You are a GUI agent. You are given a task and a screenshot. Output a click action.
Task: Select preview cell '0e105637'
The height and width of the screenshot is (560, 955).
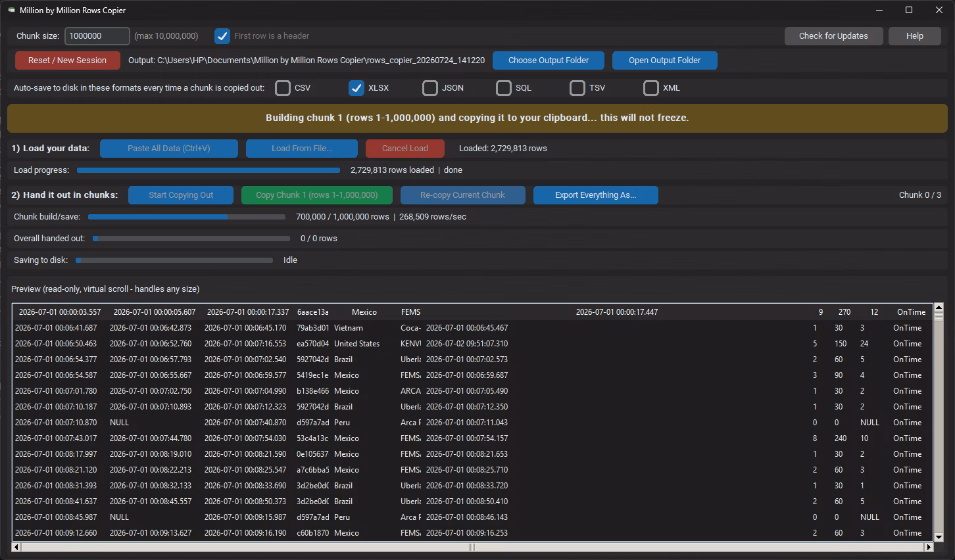(x=312, y=454)
